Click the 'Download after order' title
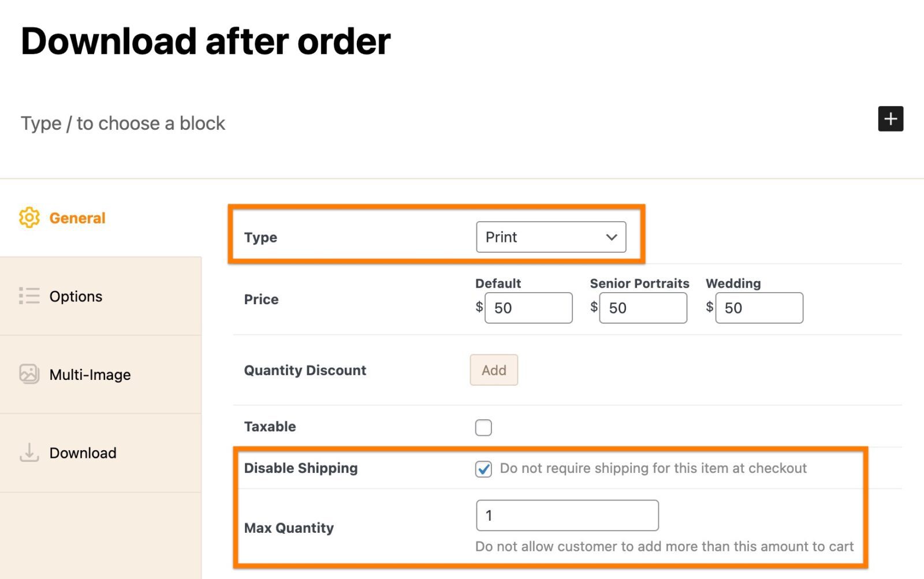 click(206, 42)
